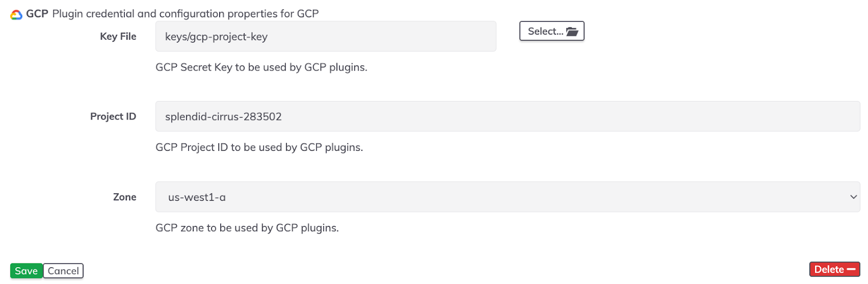Click the Zone label
868x284 pixels.
[124, 197]
